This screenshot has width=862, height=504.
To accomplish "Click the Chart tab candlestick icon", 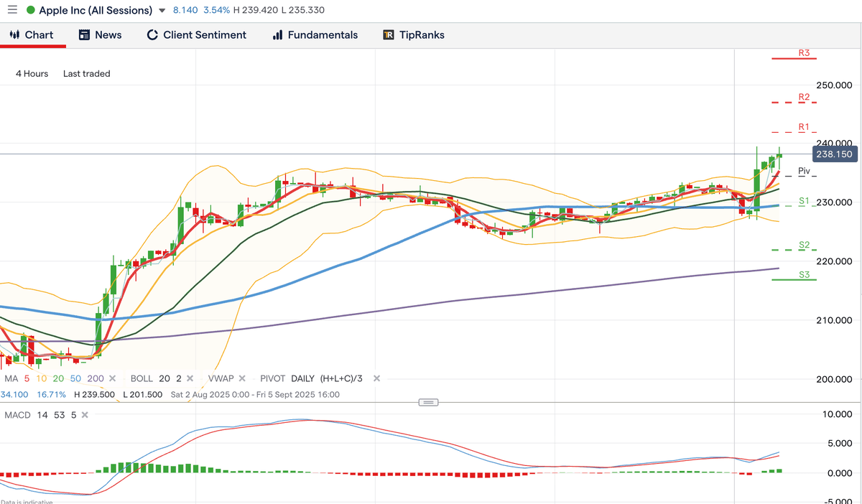I will [x=14, y=34].
